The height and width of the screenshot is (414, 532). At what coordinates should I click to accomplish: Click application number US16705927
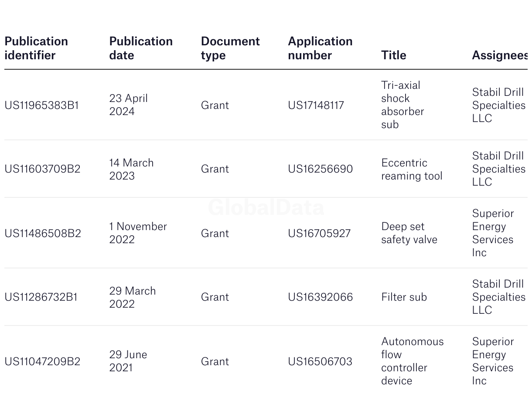[x=319, y=233]
